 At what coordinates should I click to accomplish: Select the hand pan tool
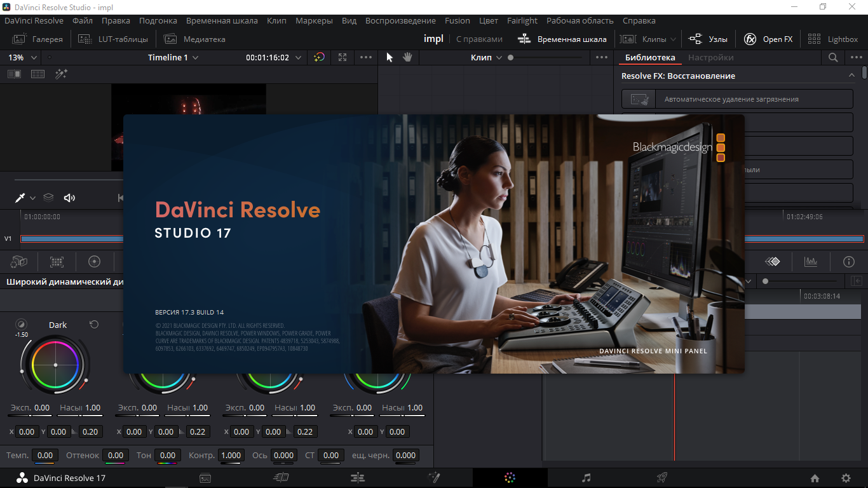coord(407,57)
